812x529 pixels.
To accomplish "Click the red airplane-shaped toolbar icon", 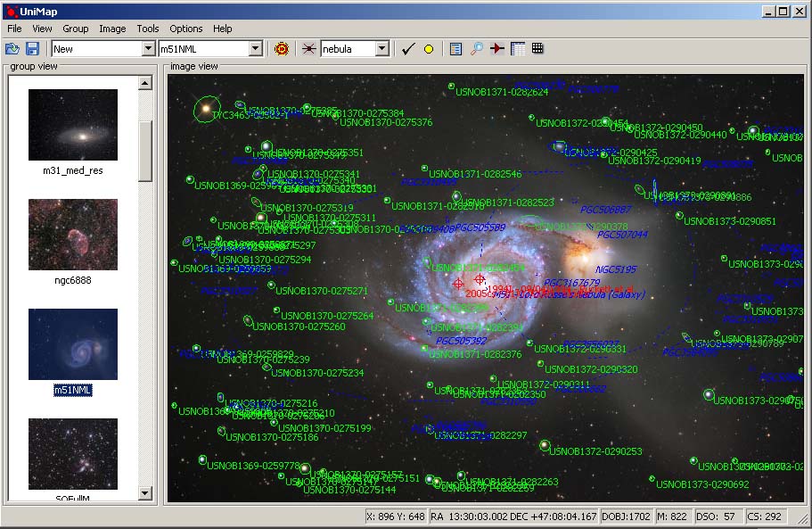I will (x=497, y=49).
